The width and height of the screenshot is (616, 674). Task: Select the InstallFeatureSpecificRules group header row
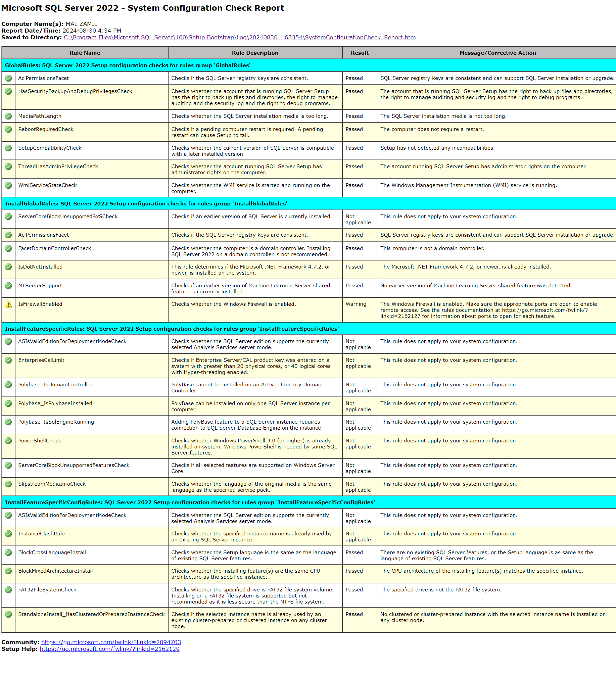pyautogui.click(x=309, y=329)
